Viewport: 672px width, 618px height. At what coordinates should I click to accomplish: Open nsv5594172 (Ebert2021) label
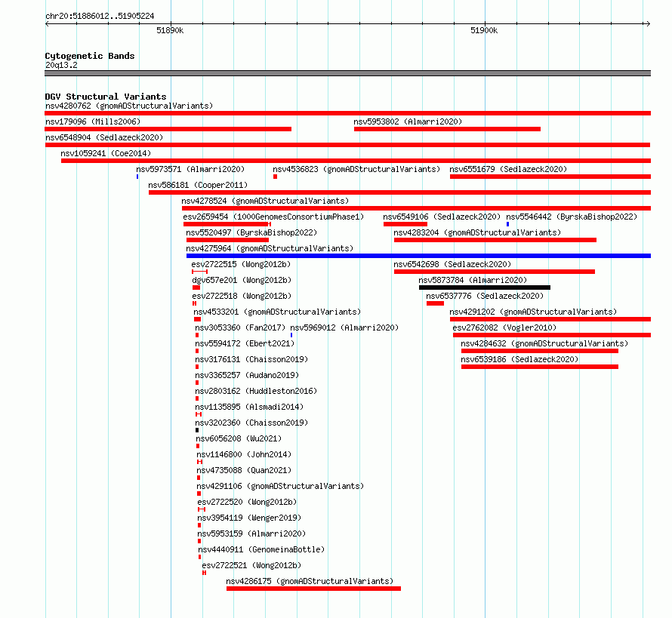pos(245,343)
